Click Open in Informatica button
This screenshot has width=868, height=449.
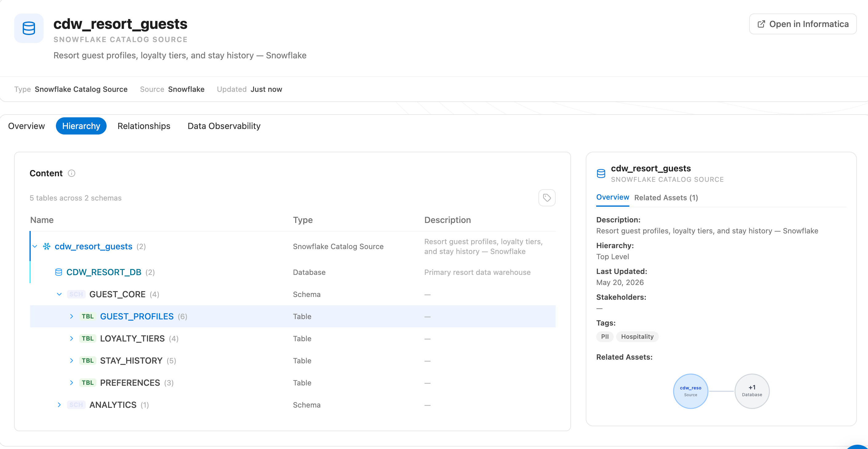803,24
